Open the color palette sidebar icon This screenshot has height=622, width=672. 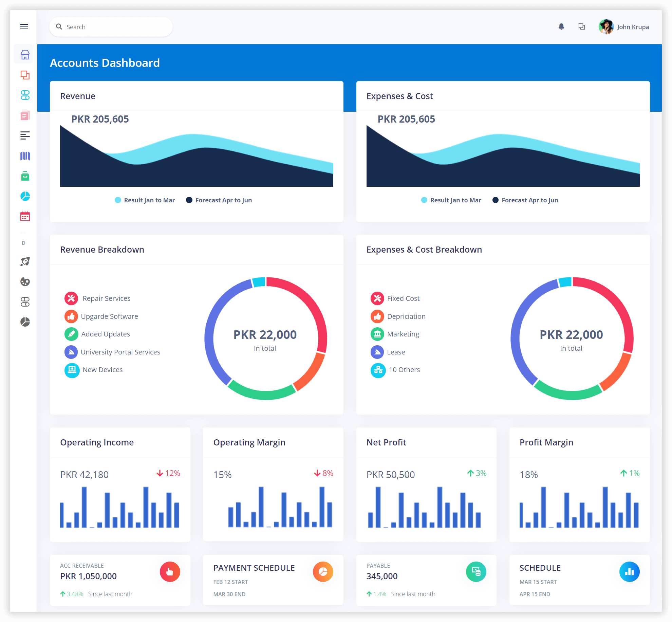tap(25, 282)
